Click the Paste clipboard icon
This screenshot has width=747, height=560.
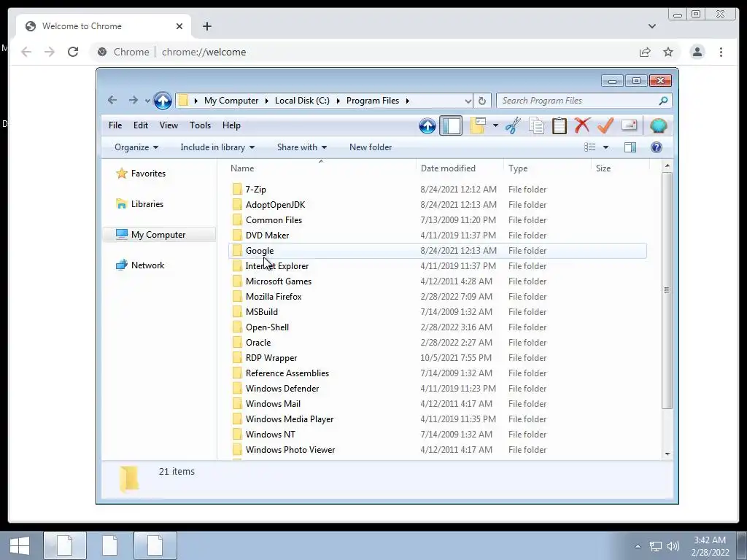click(x=560, y=125)
